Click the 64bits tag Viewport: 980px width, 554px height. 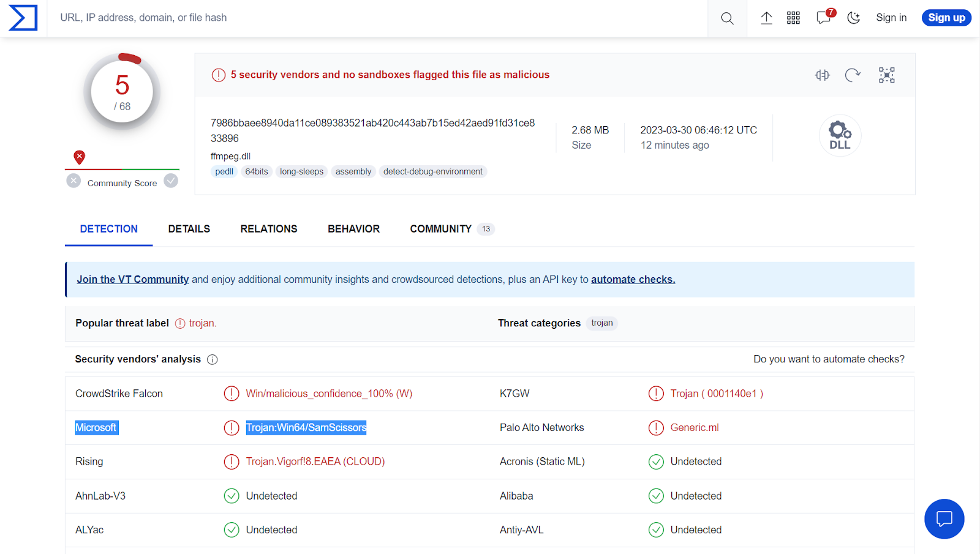(x=257, y=171)
